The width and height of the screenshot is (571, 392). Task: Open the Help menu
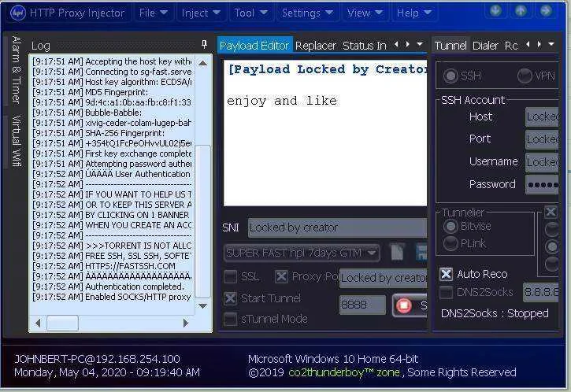click(414, 13)
